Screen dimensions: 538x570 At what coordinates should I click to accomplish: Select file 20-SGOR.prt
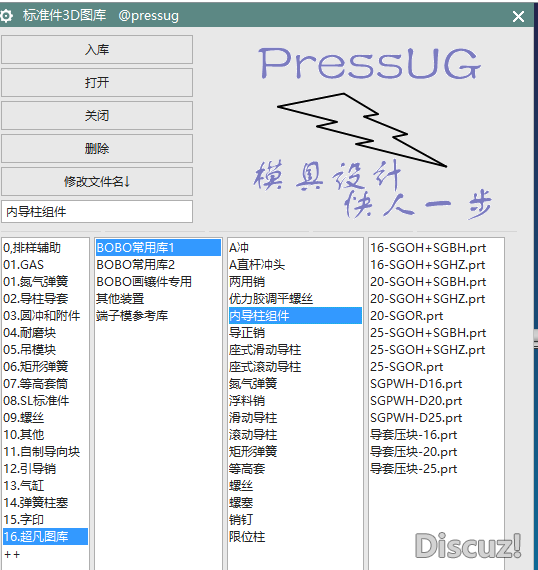(436, 316)
